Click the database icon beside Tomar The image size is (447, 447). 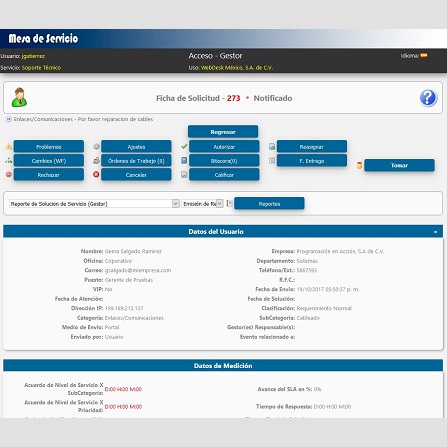[x=359, y=165]
